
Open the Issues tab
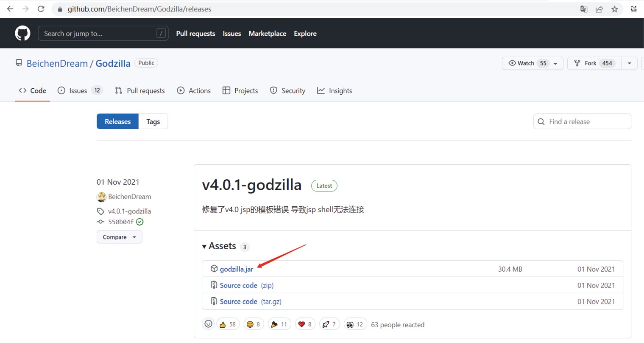click(80, 90)
